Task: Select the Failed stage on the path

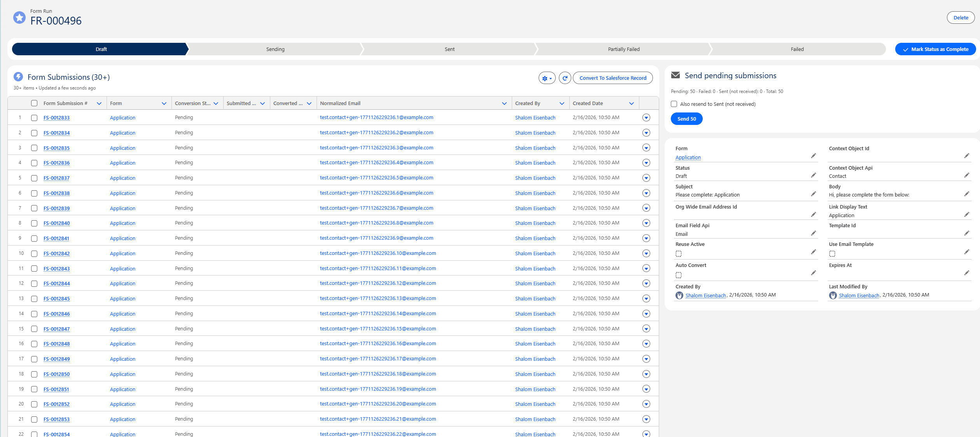Action: (x=797, y=49)
